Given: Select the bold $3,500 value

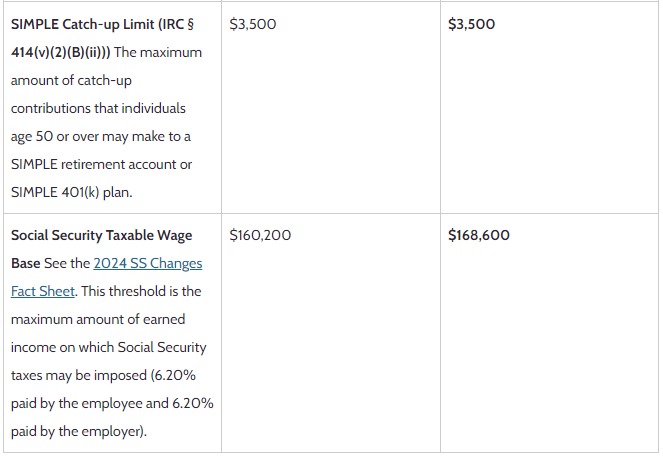Looking at the screenshot, I should point(472,24).
